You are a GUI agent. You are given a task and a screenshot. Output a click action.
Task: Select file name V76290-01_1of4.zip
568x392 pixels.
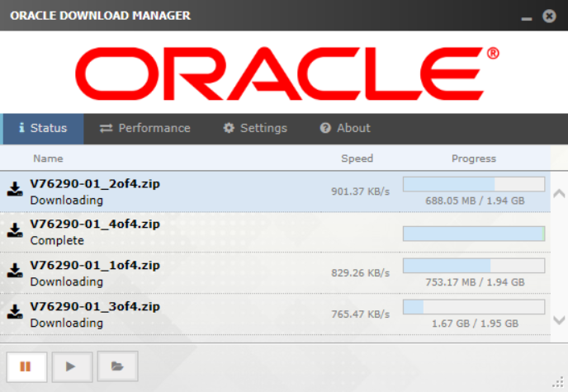coord(95,265)
